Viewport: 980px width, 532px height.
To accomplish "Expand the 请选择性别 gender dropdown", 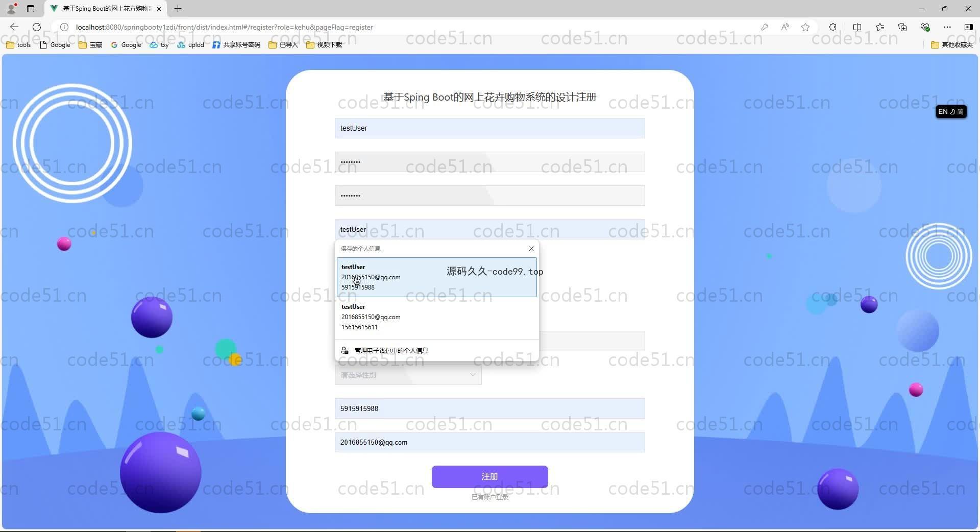I will (408, 375).
